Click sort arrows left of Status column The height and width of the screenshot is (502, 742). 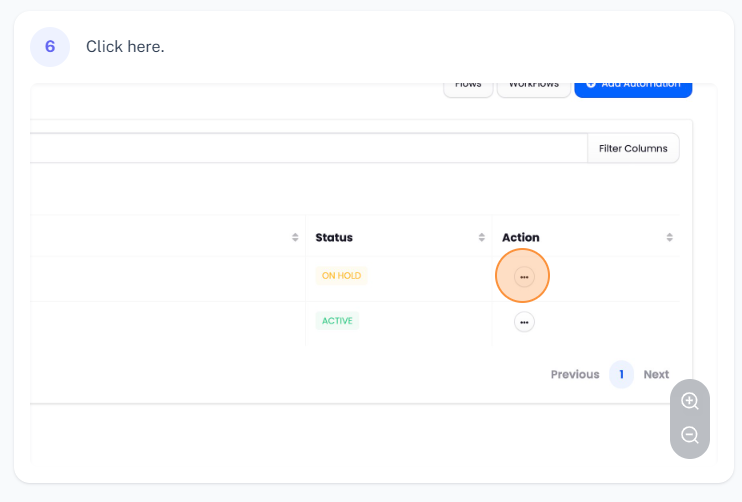coord(295,238)
